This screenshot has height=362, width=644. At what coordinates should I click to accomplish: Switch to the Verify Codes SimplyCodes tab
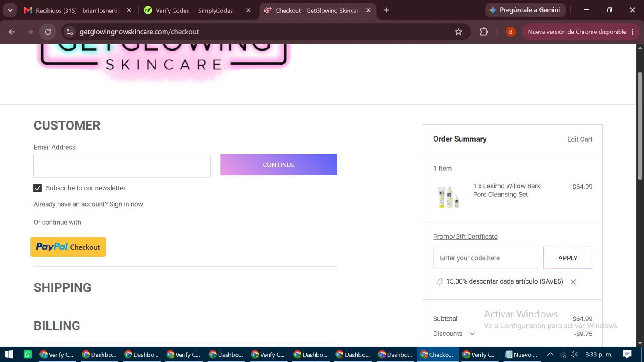[194, 10]
